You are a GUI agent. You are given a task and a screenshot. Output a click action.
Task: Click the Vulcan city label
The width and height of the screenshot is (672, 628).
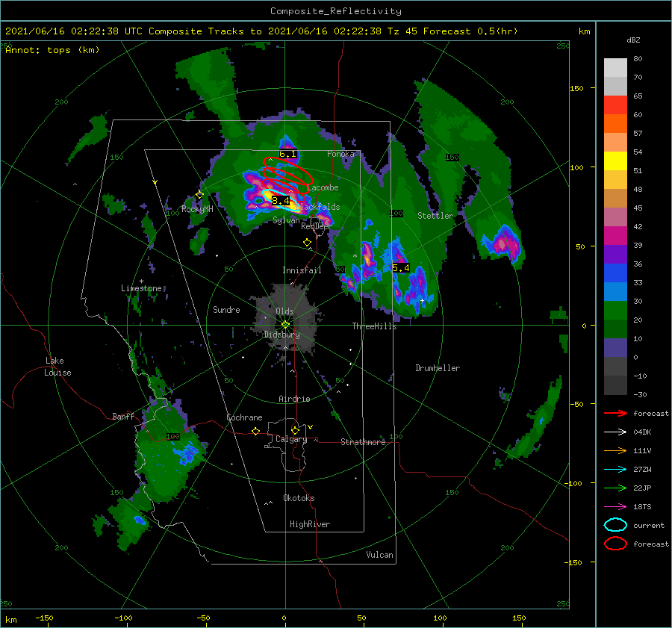(x=379, y=554)
